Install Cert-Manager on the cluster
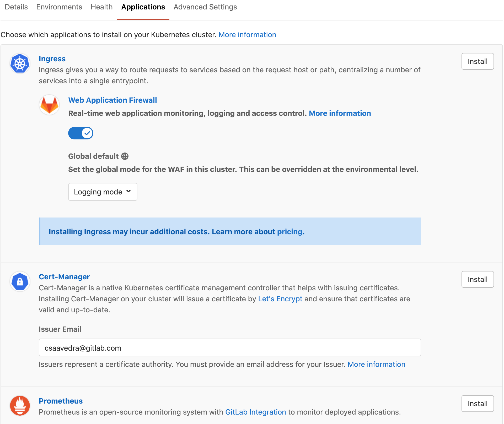504x424 pixels. click(478, 279)
